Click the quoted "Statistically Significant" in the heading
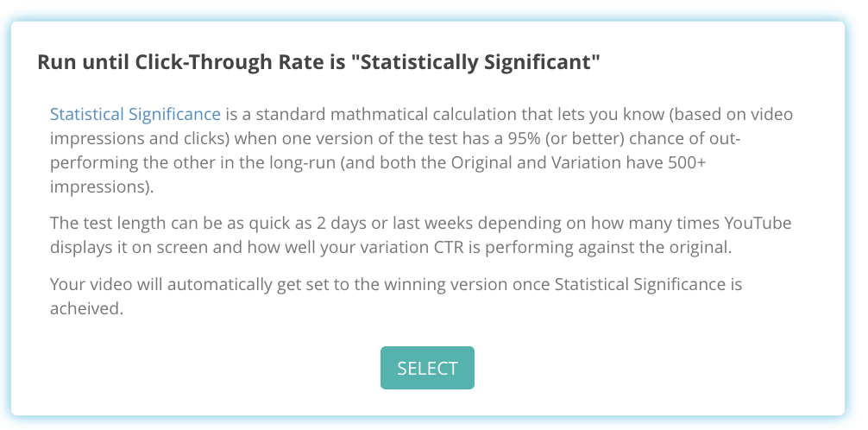This screenshot has width=868, height=430. (x=475, y=62)
